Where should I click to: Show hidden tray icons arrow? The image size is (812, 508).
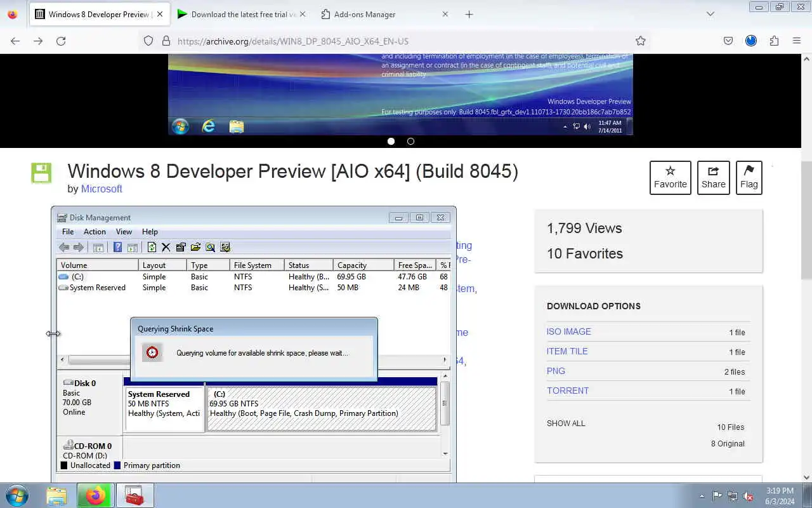[702, 496]
